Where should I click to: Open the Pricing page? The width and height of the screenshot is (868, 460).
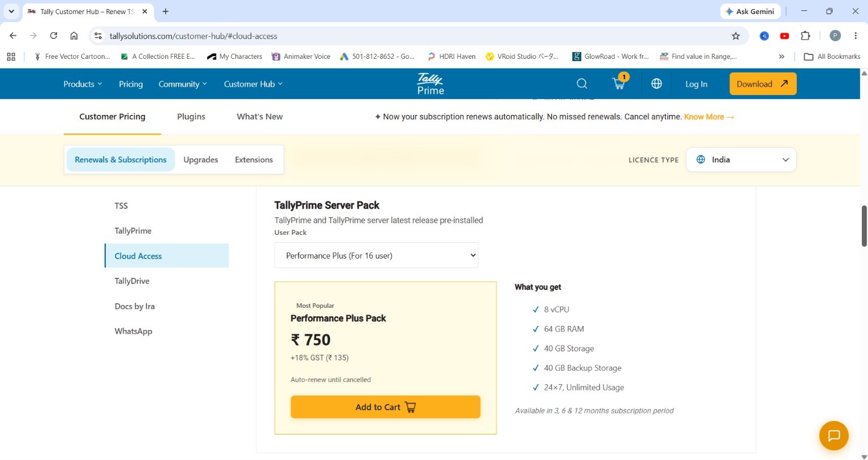coord(131,84)
